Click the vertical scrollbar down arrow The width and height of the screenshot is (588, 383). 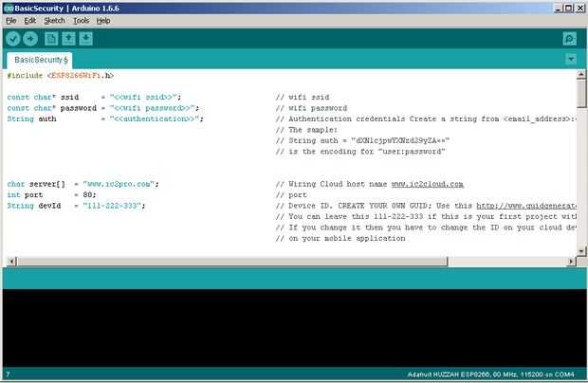point(580,250)
